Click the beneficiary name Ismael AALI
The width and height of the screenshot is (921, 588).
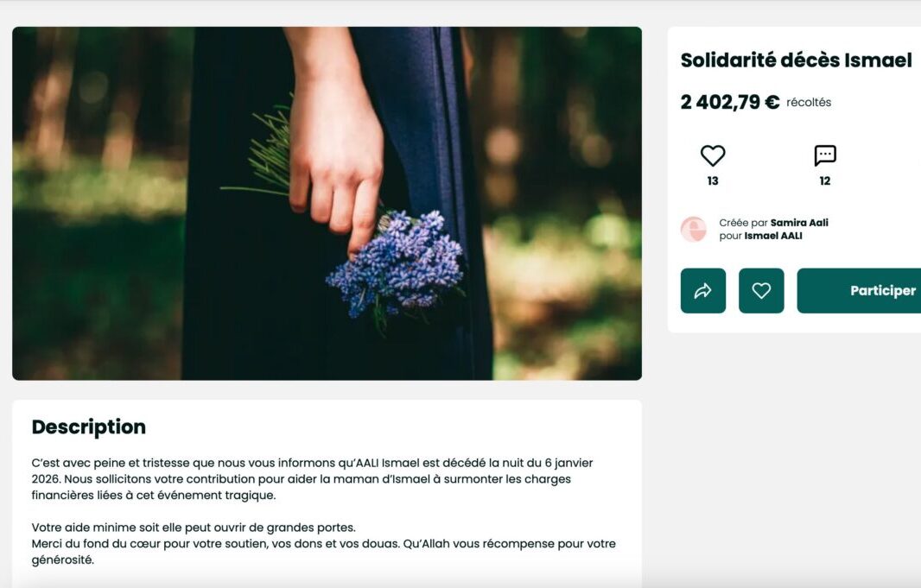(773, 236)
